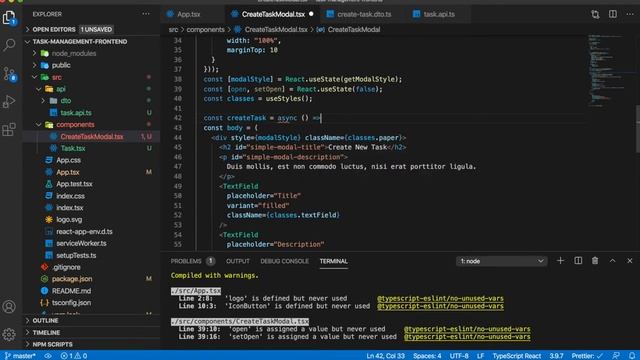This screenshot has width=640, height=360.
Task: Open editor more actions ellipsis
Action: [x=630, y=14]
